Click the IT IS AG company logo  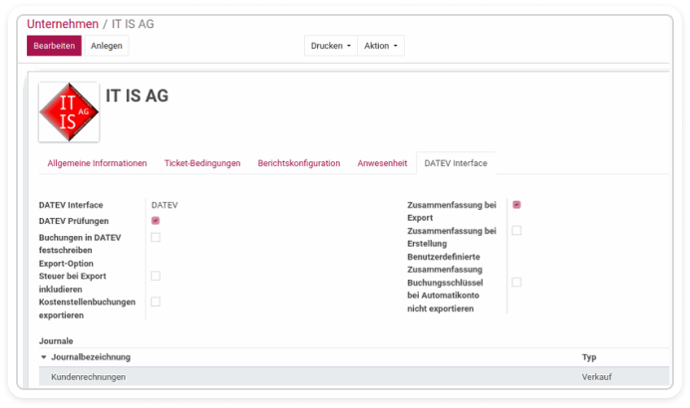pyautogui.click(x=69, y=112)
